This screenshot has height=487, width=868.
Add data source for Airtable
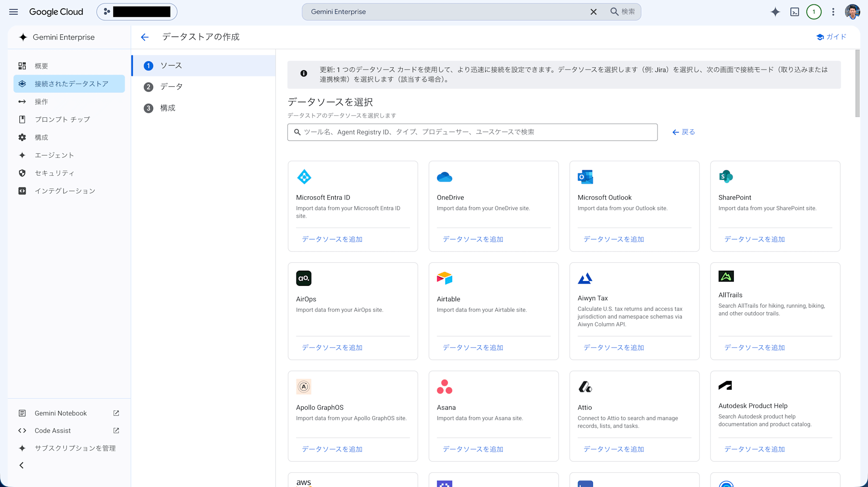click(473, 348)
